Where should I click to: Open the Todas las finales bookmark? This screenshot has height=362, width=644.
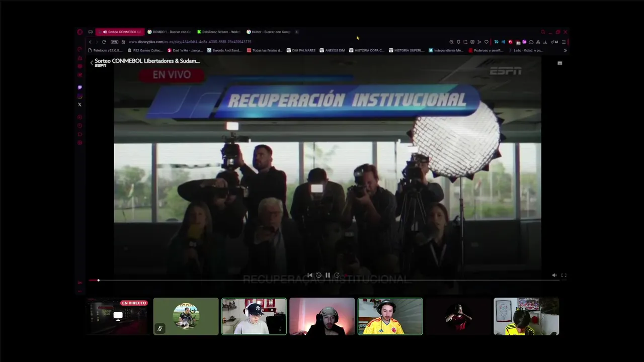point(265,50)
